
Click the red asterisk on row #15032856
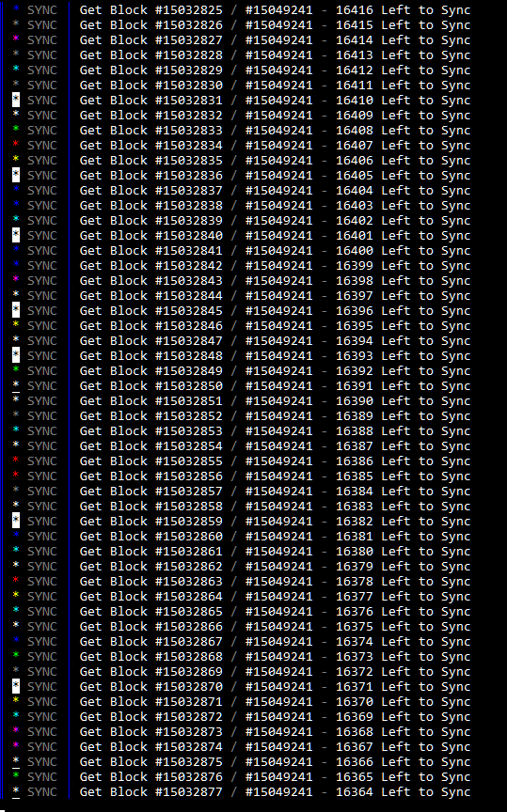pos(16,474)
